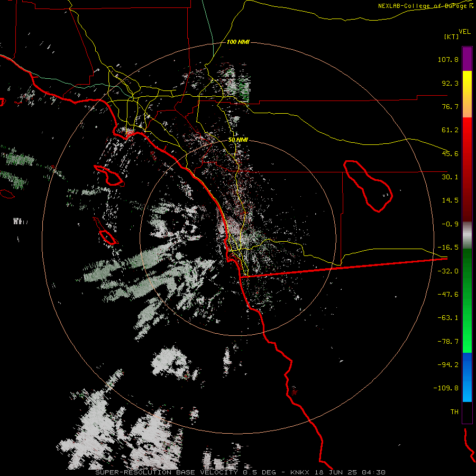The image size is (476, 476).
Task: Pick the red segment of the color bar
Action: pyautogui.click(x=467, y=169)
